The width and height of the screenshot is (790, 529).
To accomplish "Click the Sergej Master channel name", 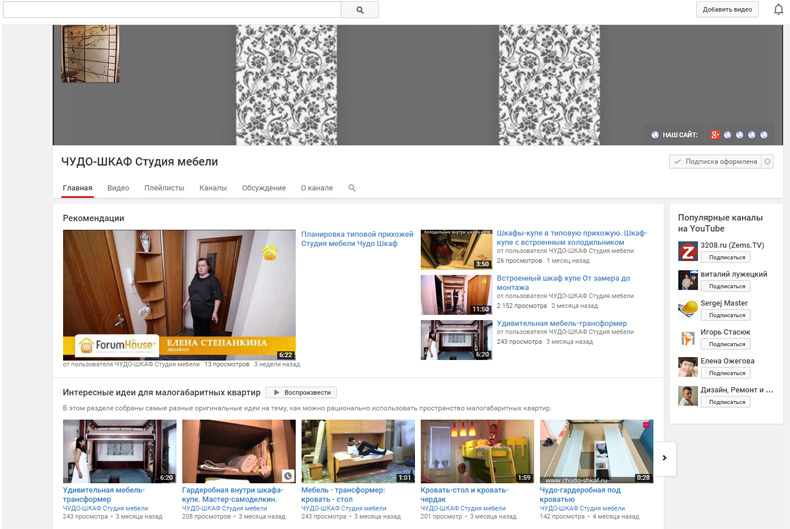I will tap(724, 303).
